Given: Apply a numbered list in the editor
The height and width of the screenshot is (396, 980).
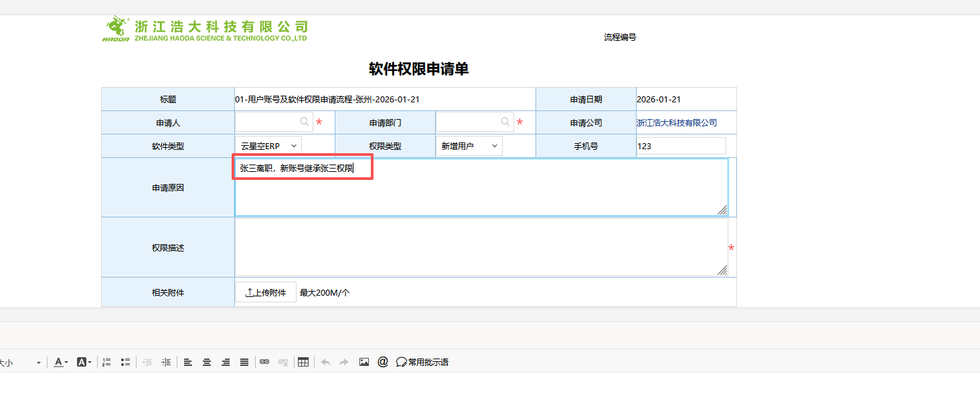Looking at the screenshot, I should pyautogui.click(x=106, y=362).
